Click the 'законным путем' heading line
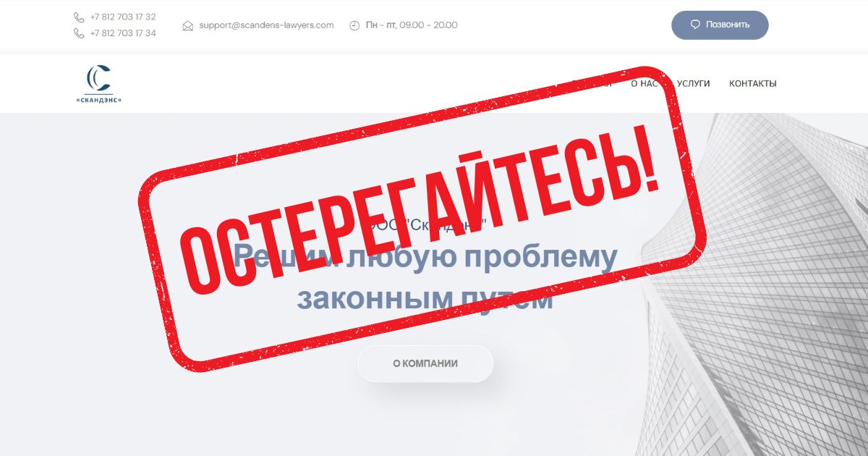Image resolution: width=868 pixels, height=456 pixels. point(425,297)
